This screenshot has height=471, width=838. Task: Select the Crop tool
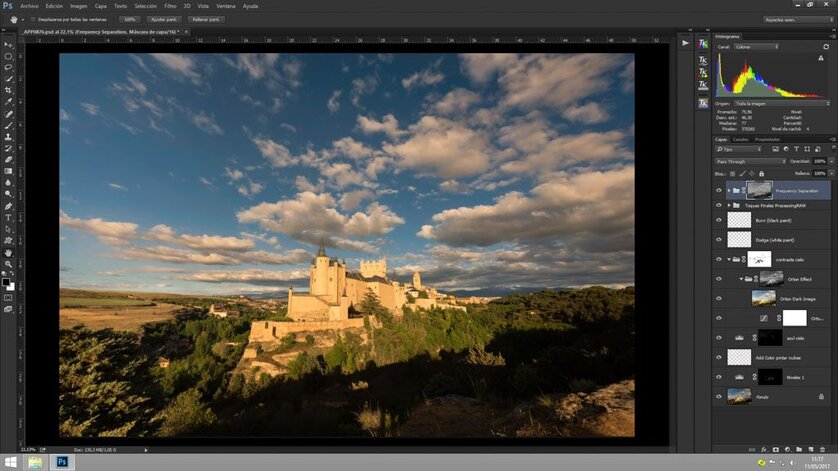point(8,90)
